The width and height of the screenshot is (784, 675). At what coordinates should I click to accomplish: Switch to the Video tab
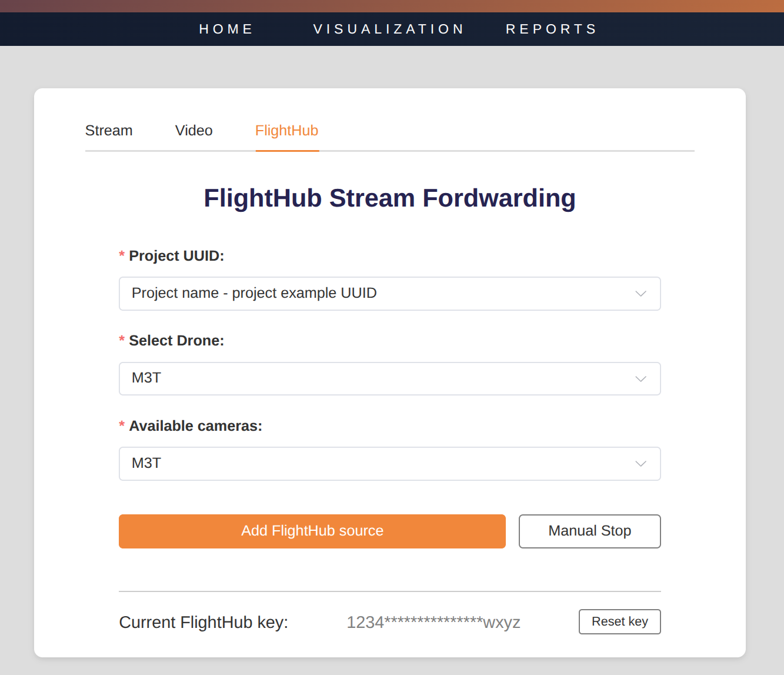tap(194, 131)
